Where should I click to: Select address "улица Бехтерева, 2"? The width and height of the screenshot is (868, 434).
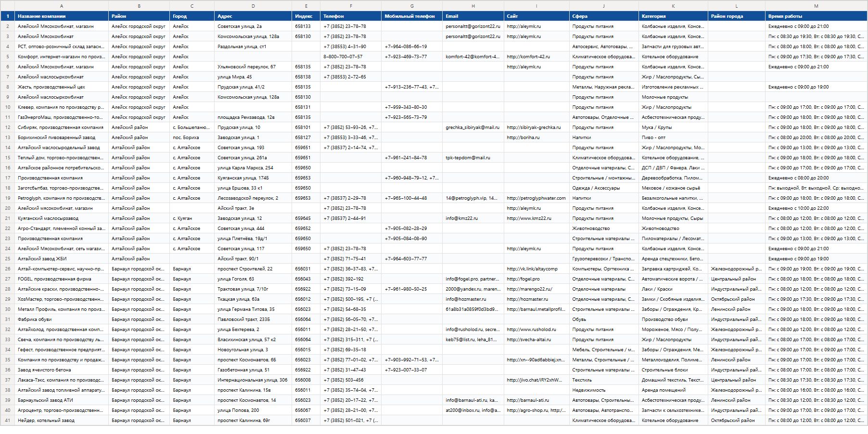(x=253, y=330)
